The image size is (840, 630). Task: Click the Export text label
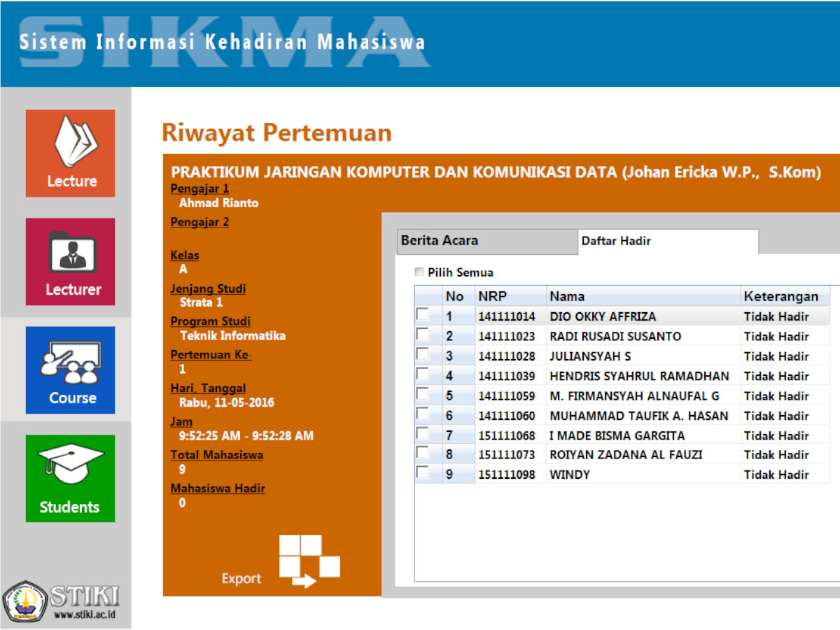point(241,579)
